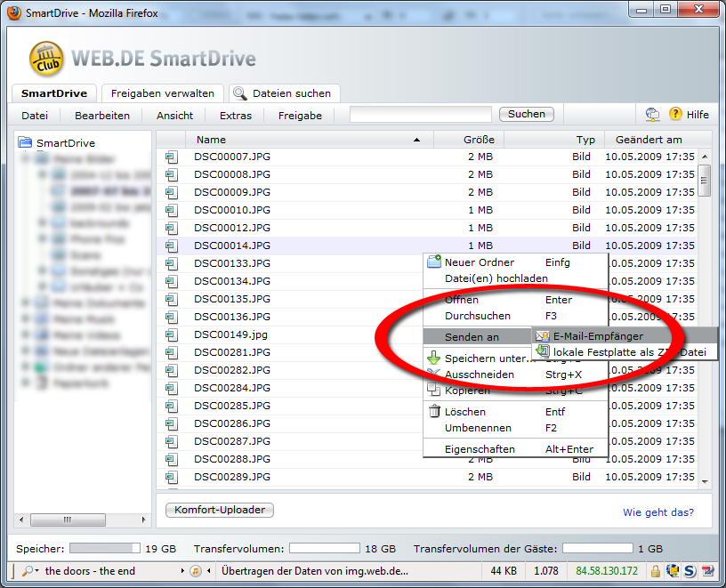Click the envelope icon beside E-Mail-Empfänger
This screenshot has width=726, height=588.
[542, 336]
